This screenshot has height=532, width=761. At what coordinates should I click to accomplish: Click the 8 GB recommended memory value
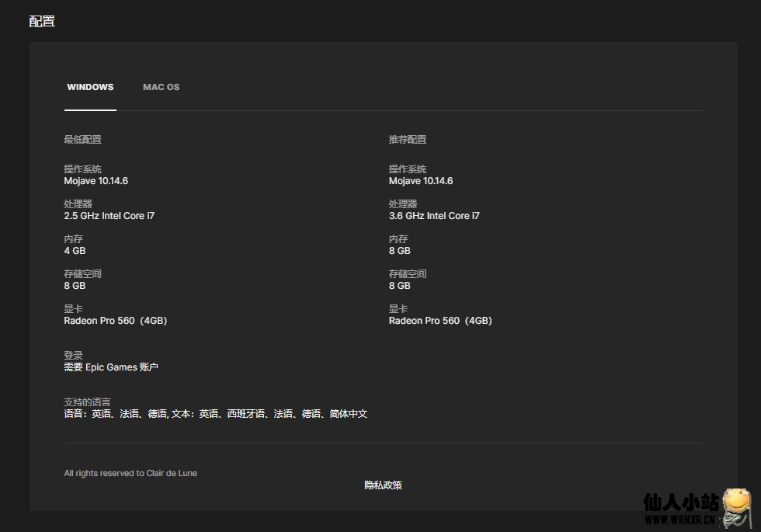click(x=400, y=251)
